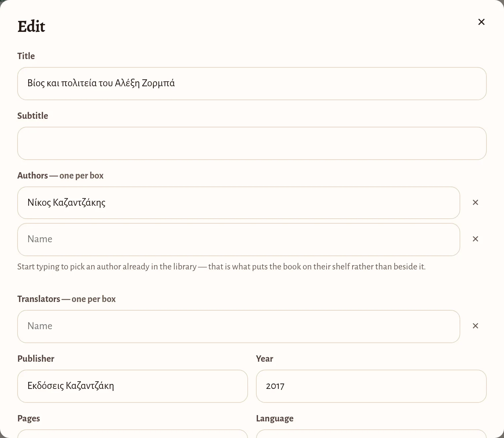Click the "Authors — one per box" label
Image resolution: width=504 pixels, height=438 pixels.
tap(60, 176)
